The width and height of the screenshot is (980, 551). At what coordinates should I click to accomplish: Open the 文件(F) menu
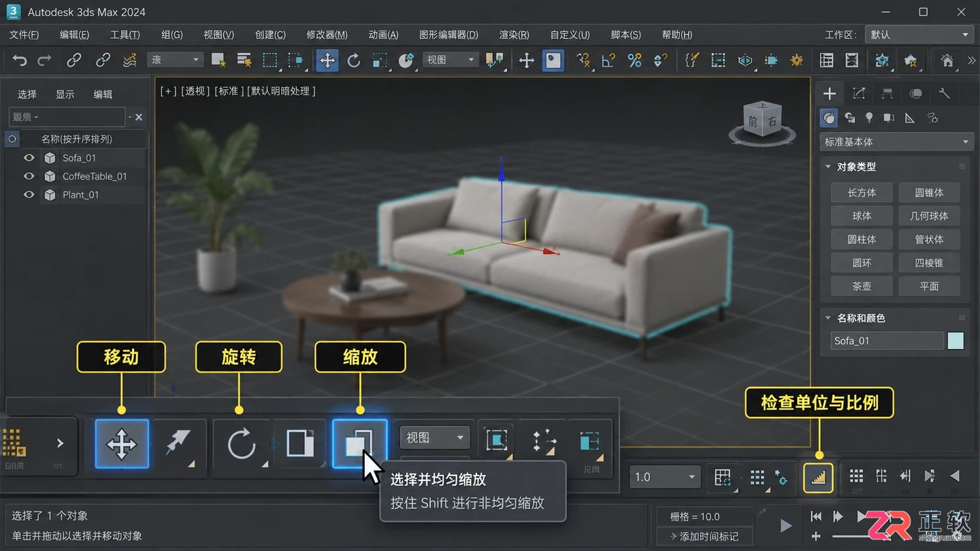coord(24,35)
